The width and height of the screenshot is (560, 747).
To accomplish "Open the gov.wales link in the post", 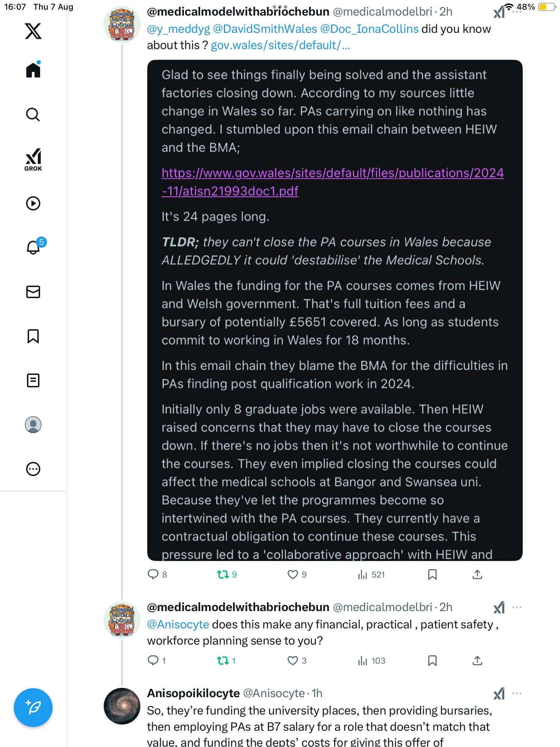I will coord(280,45).
